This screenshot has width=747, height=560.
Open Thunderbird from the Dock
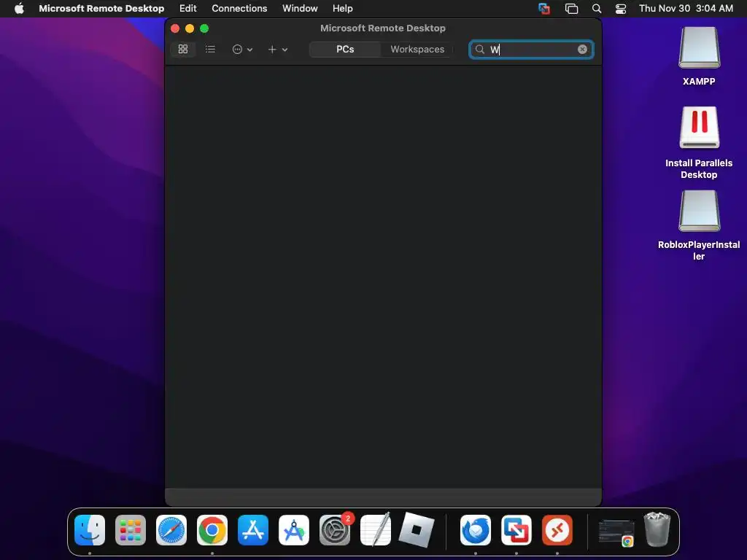476,530
